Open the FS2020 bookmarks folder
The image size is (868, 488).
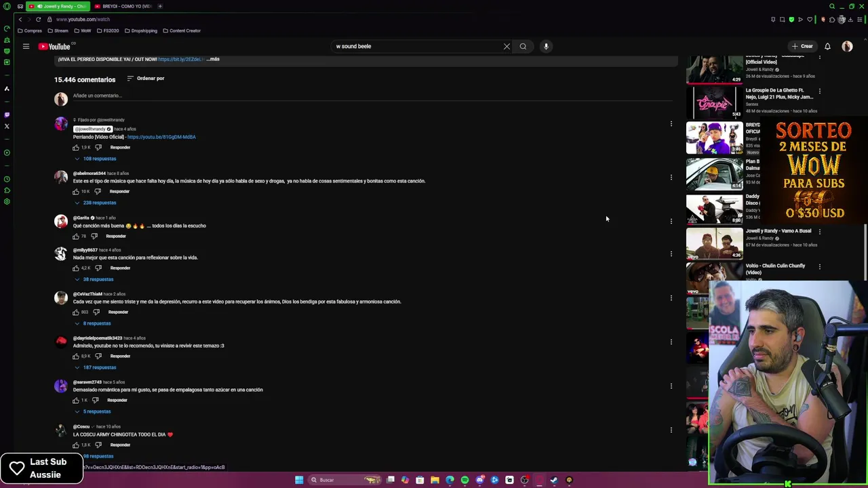point(108,30)
